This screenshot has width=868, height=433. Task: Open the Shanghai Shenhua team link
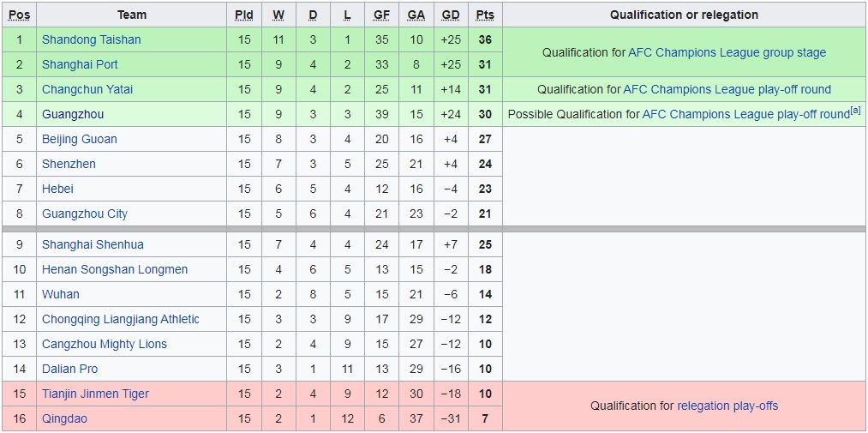tap(93, 244)
